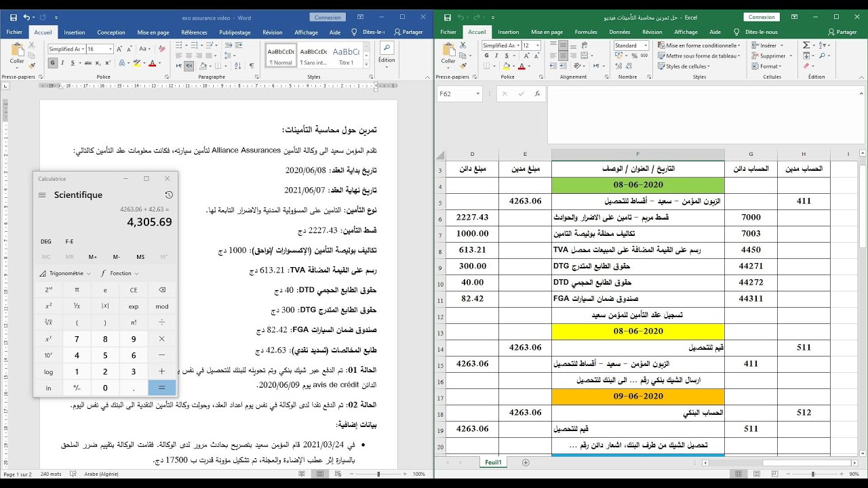Click calculator MS memory store button
This screenshot has height=488, width=868.
coord(140,257)
